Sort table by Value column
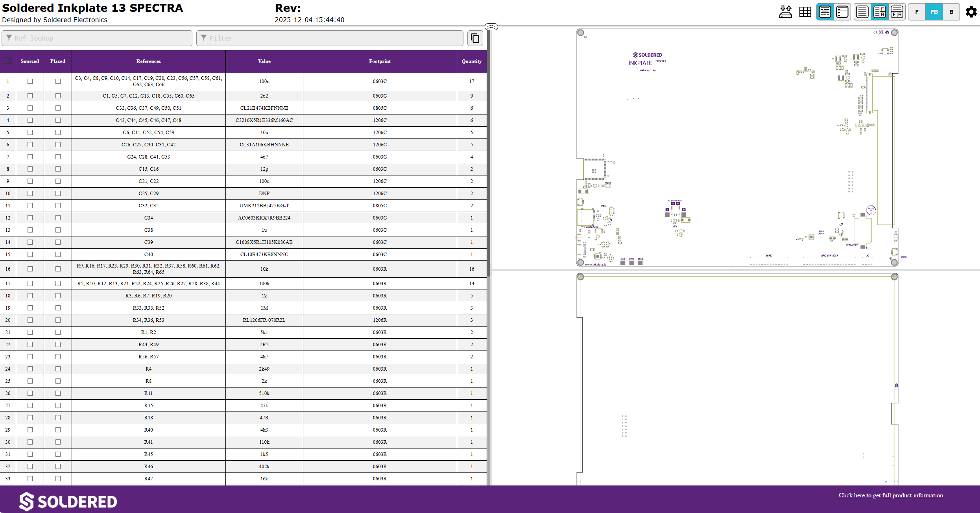980x513 pixels. 264,61
